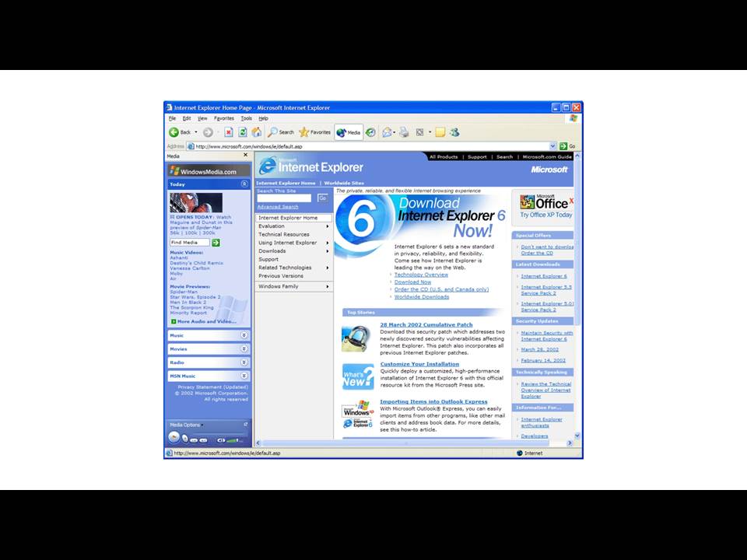Viewport: 747px width, 560px height.
Task: Click the What's New image icon
Action: [x=358, y=377]
